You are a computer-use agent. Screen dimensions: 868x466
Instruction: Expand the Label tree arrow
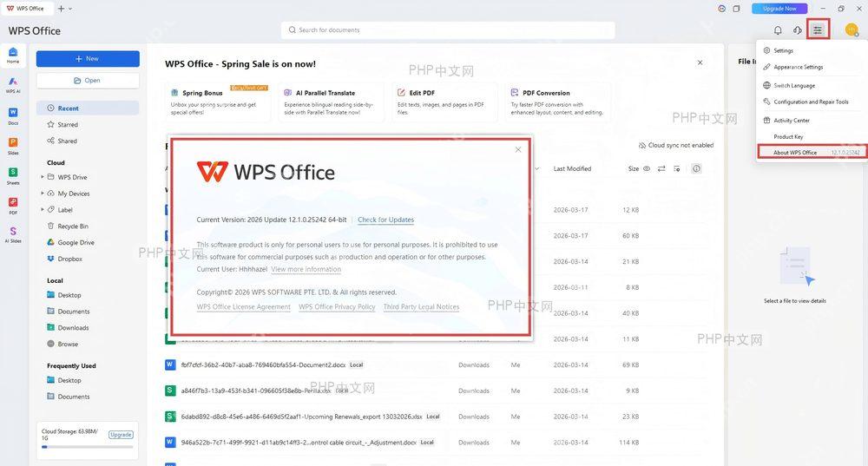click(x=42, y=209)
